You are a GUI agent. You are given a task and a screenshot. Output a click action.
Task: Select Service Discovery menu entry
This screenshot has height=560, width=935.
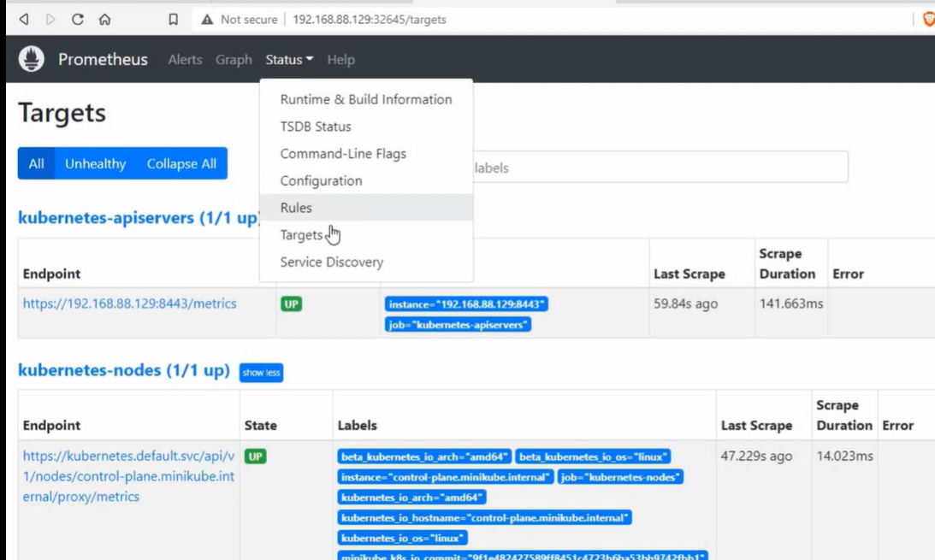(x=366, y=262)
